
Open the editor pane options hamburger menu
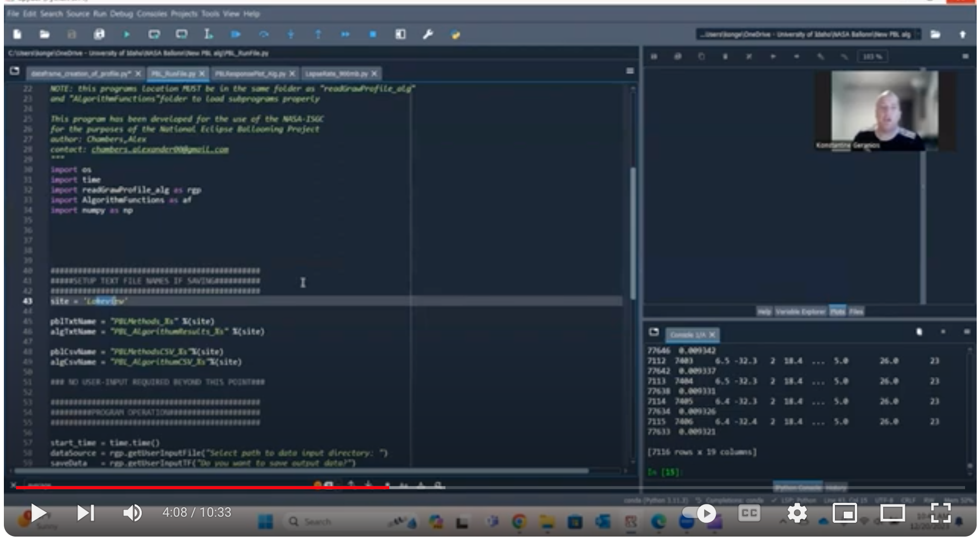tap(630, 71)
